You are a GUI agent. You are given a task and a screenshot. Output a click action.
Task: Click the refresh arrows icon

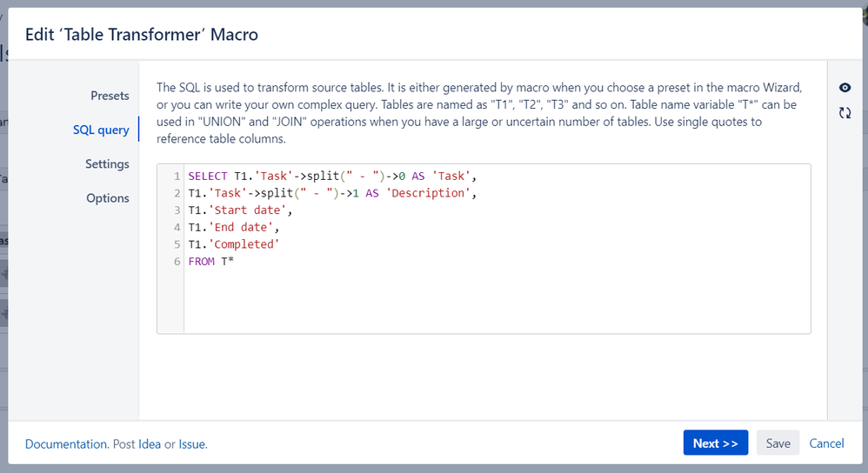click(845, 113)
